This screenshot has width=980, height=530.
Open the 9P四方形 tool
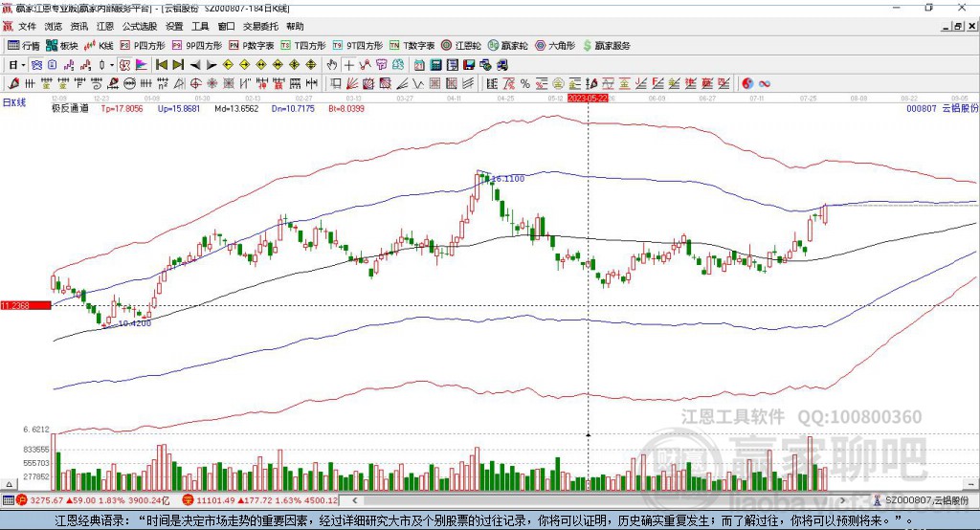197,46
